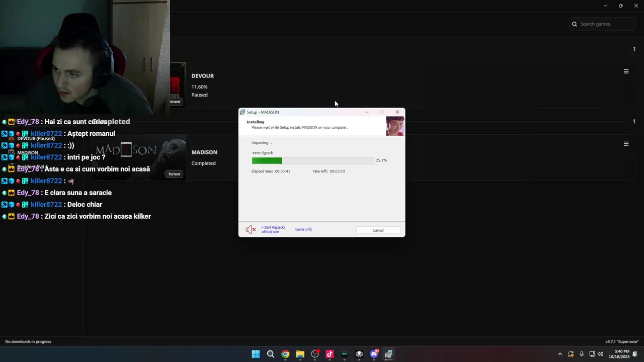Open the hamburger menu for DEVOUR

tap(626, 71)
